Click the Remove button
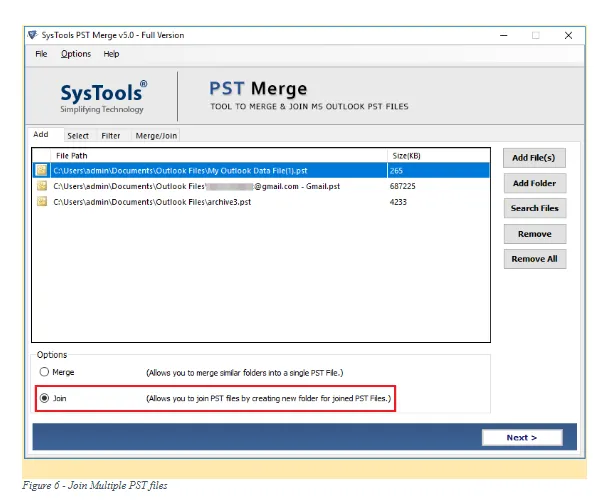602x502 pixels. click(534, 234)
